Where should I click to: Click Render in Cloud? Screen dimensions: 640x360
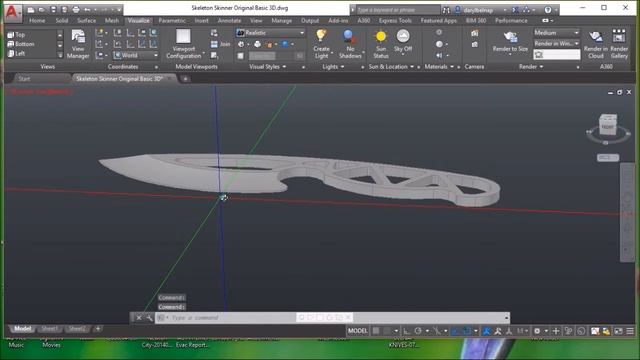(x=596, y=44)
